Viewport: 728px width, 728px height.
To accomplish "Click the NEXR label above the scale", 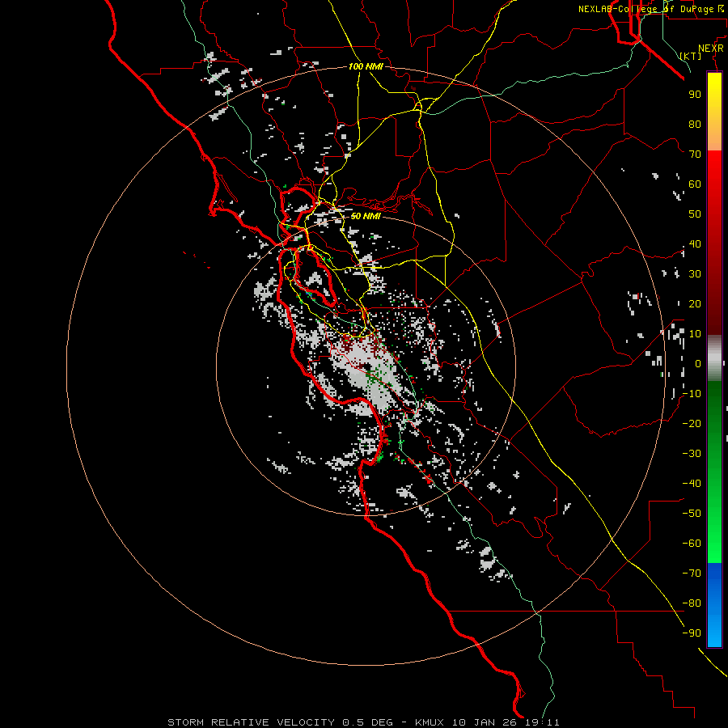I will click(x=711, y=49).
